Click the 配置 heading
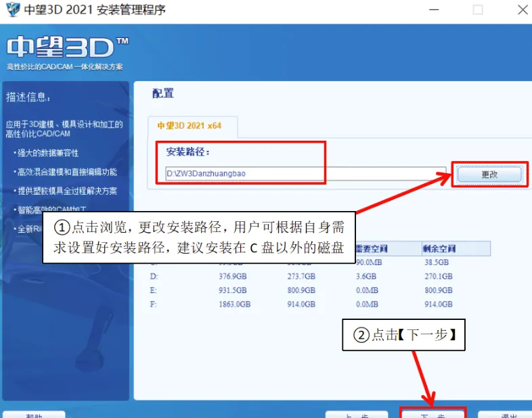 pos(163,93)
